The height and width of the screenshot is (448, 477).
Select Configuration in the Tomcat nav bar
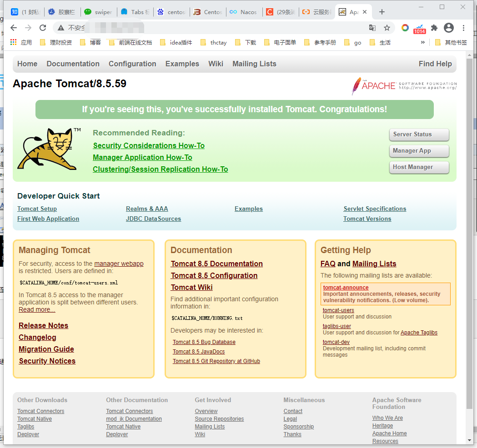tap(132, 64)
